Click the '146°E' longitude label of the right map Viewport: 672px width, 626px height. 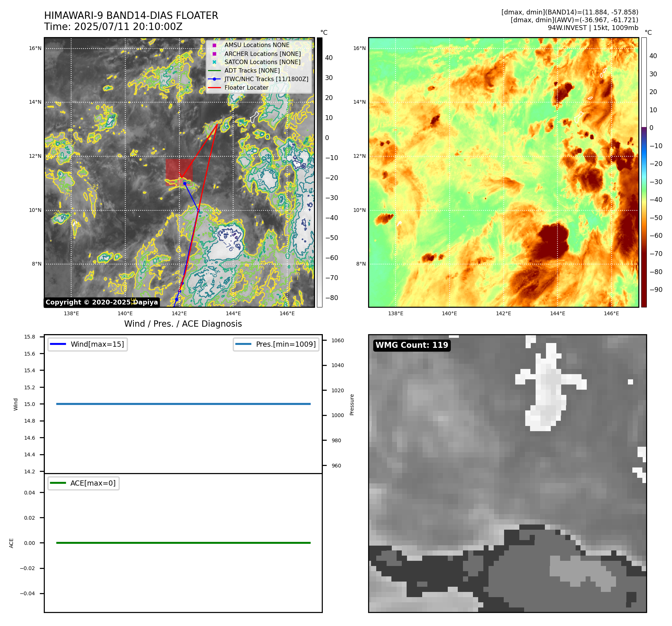point(611,313)
